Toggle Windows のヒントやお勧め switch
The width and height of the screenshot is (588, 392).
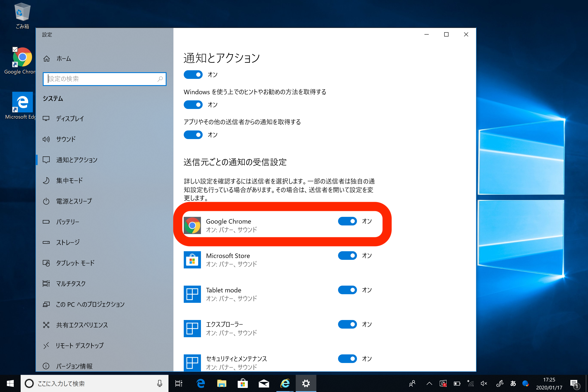[x=193, y=104]
